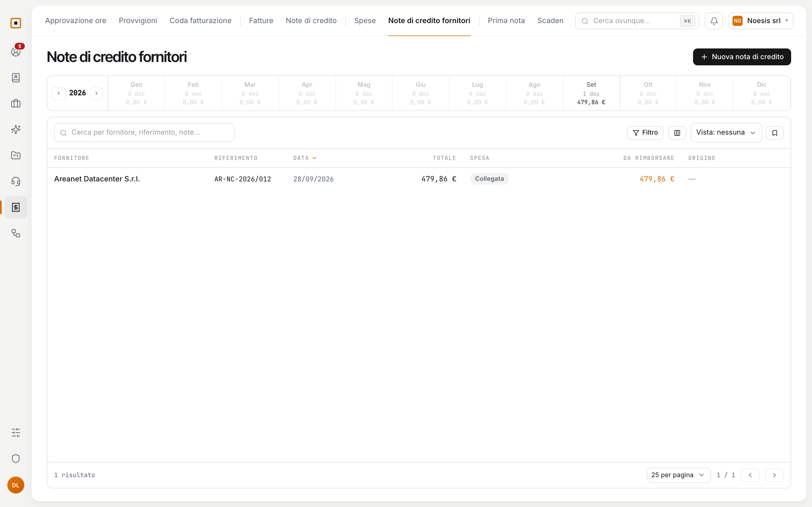The width and height of the screenshot is (812, 507).
Task: Create a Nuova nota di credito
Action: point(742,57)
